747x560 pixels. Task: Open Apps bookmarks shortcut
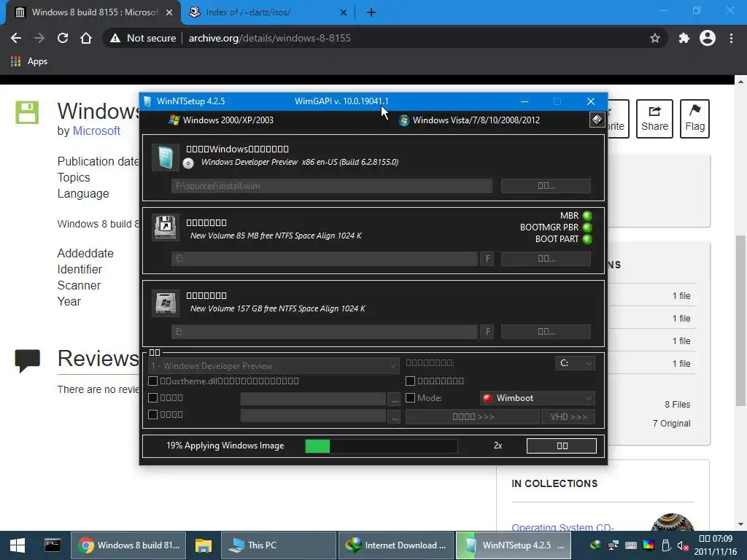pos(29,61)
